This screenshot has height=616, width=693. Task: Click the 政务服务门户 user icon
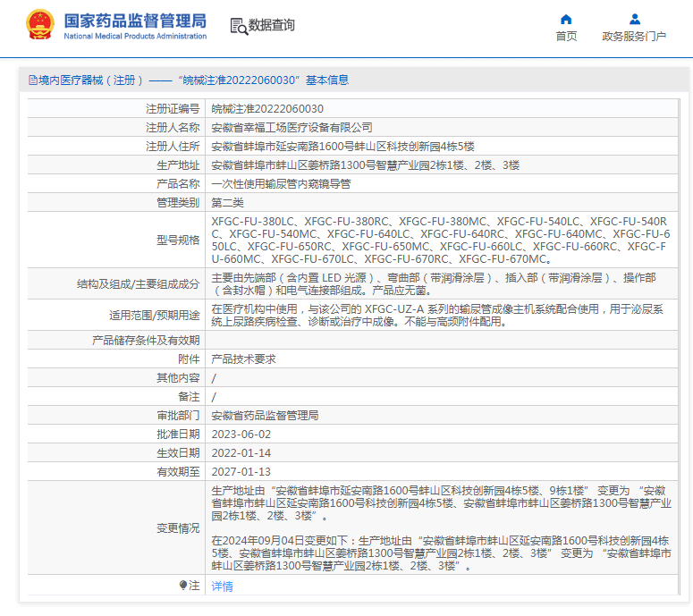[635, 19]
